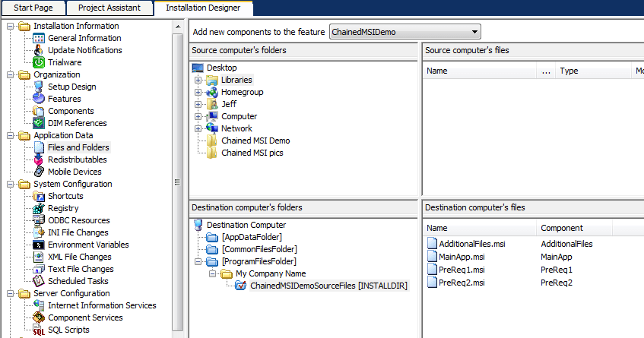644x338 pixels.
Task: Click the Registry icon in sidebar
Action: coord(39,208)
